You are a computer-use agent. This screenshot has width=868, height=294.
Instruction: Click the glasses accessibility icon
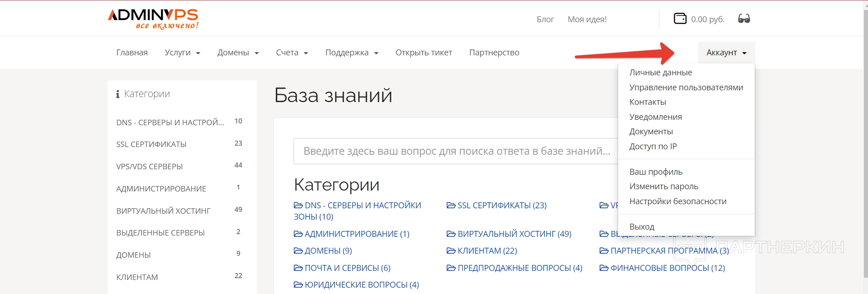pos(744,19)
